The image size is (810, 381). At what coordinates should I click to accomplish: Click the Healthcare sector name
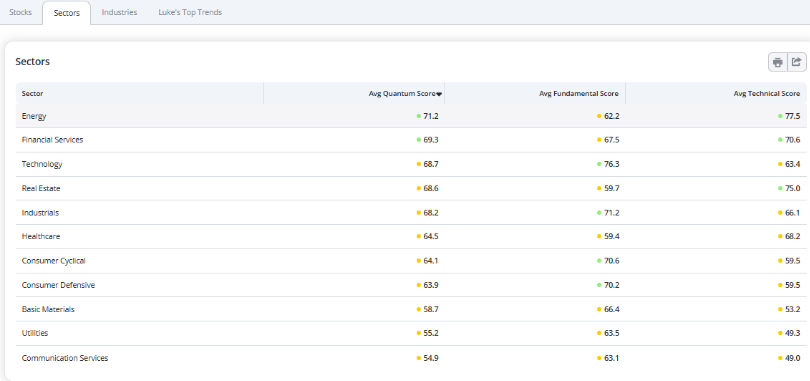coord(41,236)
